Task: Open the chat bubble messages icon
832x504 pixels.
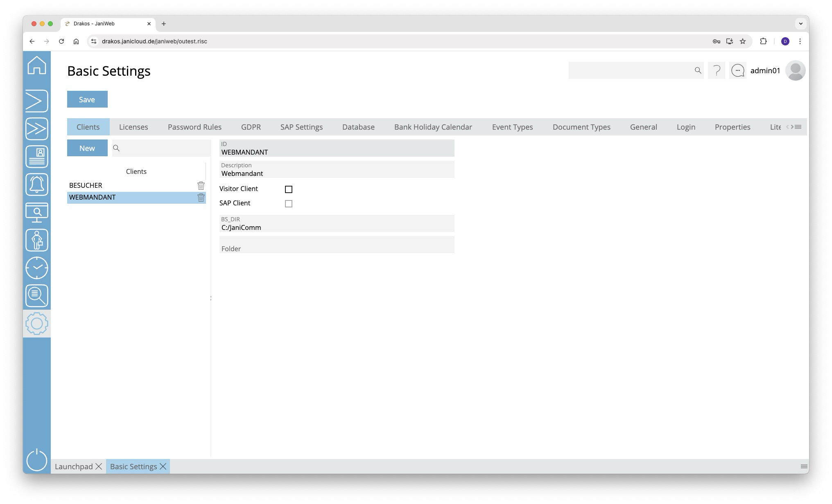Action: point(738,71)
